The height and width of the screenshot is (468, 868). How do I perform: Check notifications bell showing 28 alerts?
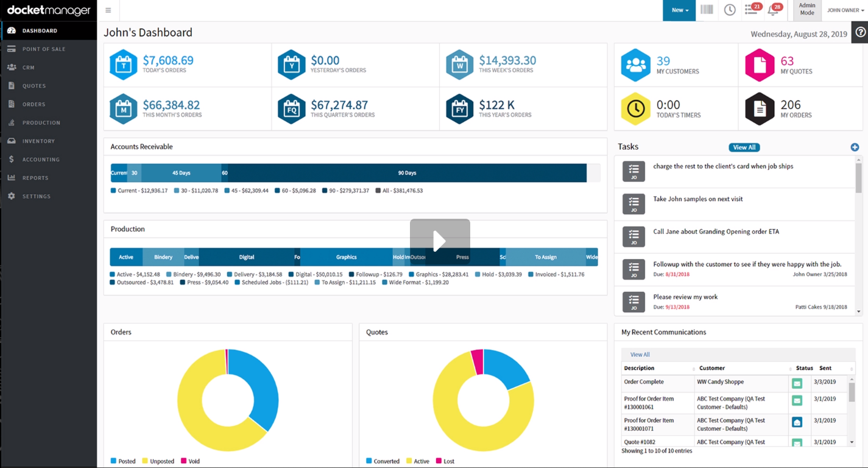(x=774, y=10)
